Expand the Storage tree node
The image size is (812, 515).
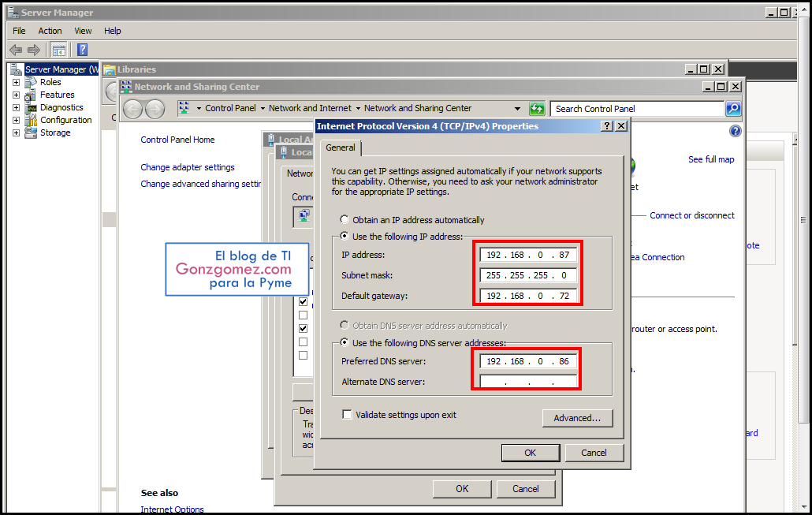tap(16, 132)
